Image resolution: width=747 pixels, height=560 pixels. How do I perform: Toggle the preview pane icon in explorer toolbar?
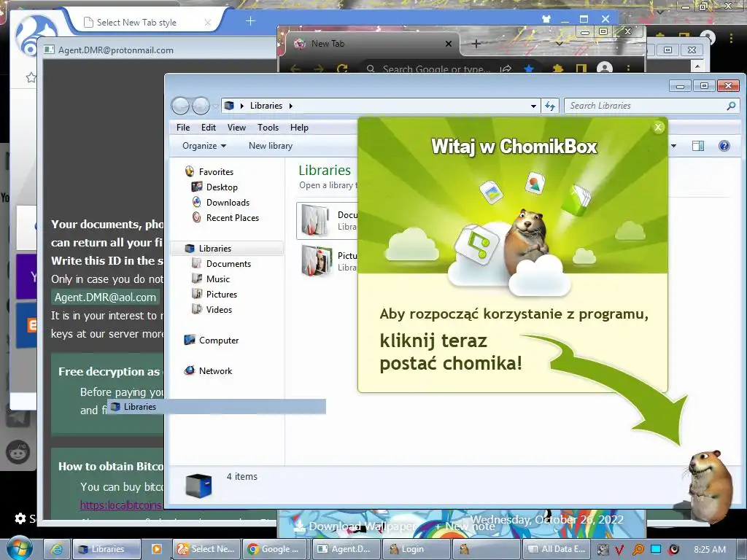[x=698, y=146]
